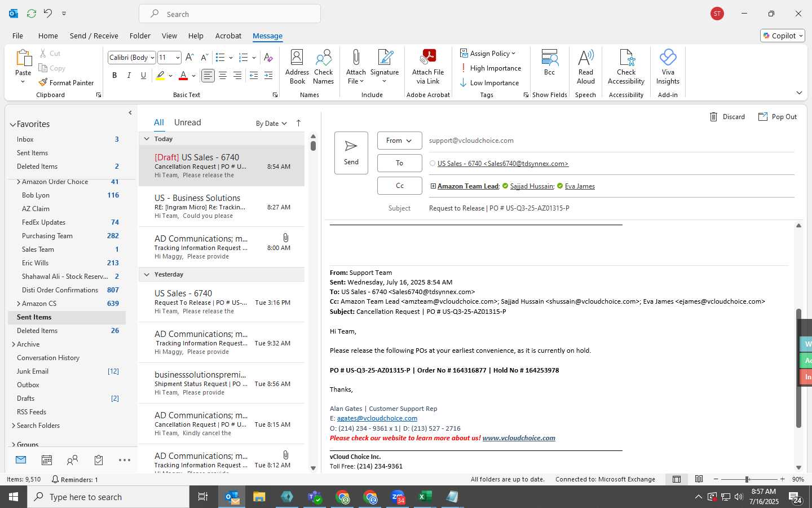Viewport: 812px width, 508px height.
Task: Open the font size dropdown
Action: pyautogui.click(x=178, y=58)
